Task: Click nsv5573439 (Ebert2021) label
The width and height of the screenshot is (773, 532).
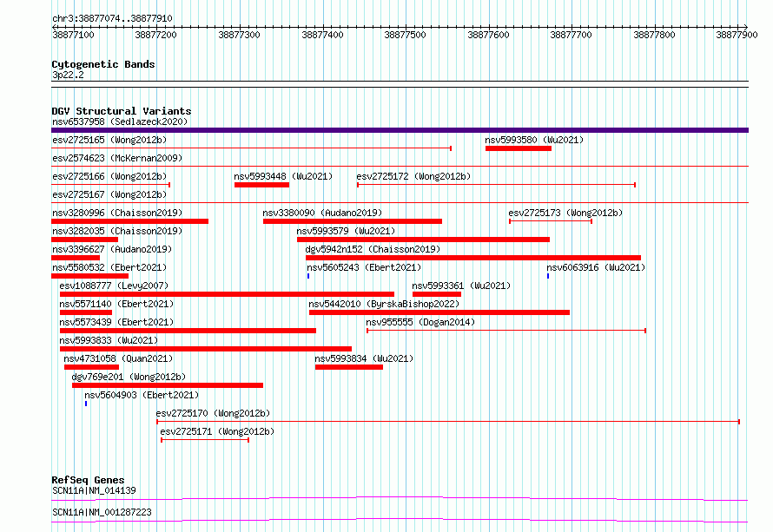Action: coord(116,322)
